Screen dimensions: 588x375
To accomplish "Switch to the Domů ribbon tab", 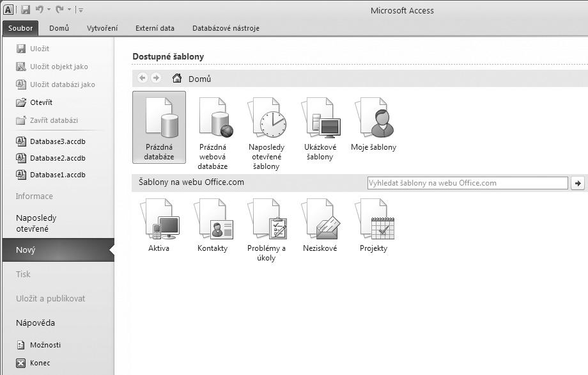I will [59, 28].
